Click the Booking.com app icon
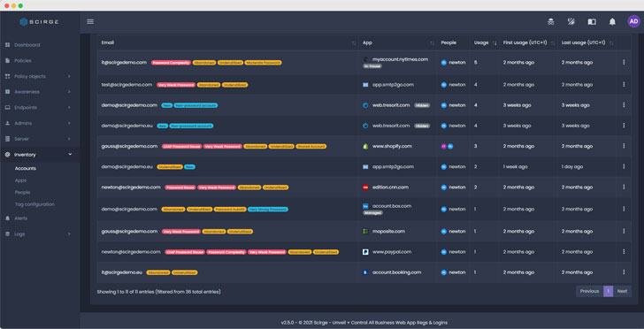644x329 pixels. click(365, 272)
